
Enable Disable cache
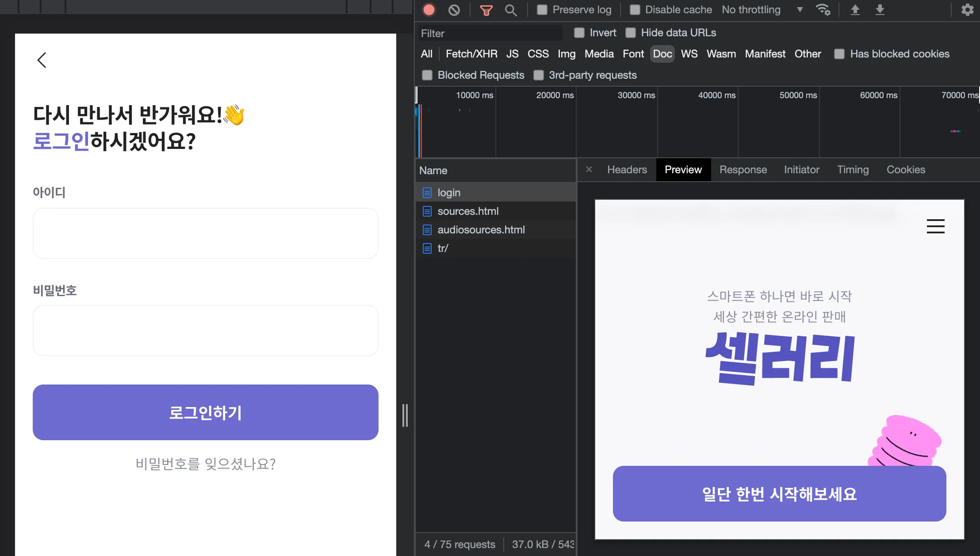pos(634,9)
